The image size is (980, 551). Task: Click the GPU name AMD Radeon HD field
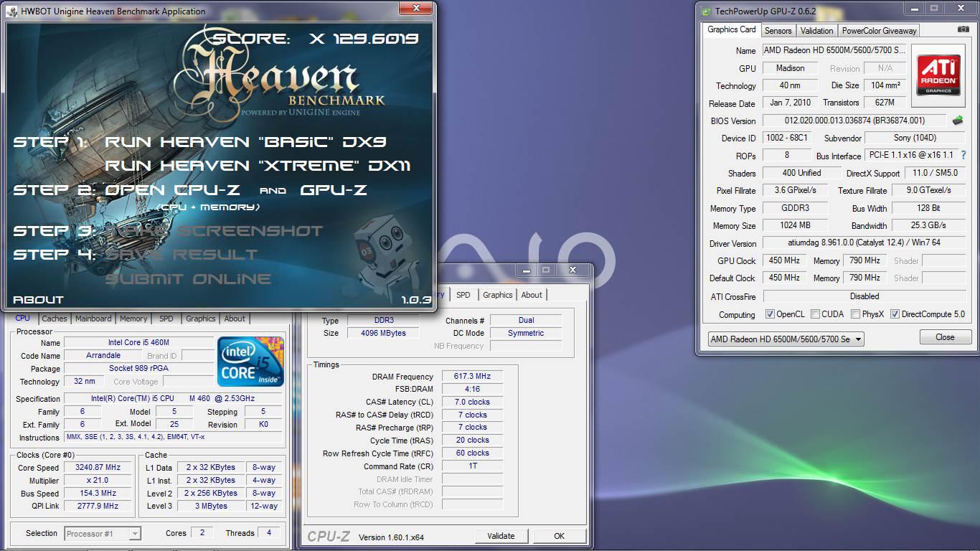(x=834, y=50)
